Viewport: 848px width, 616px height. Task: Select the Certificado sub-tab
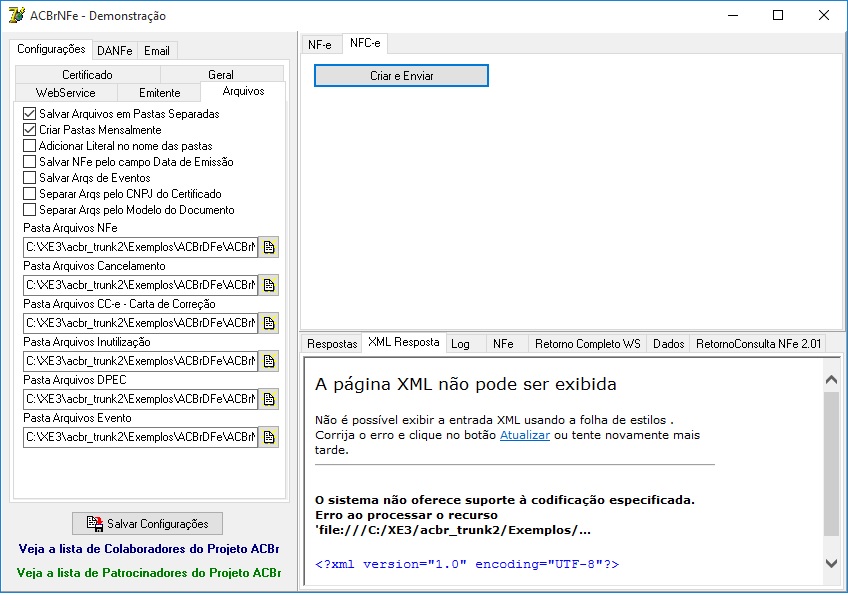88,75
